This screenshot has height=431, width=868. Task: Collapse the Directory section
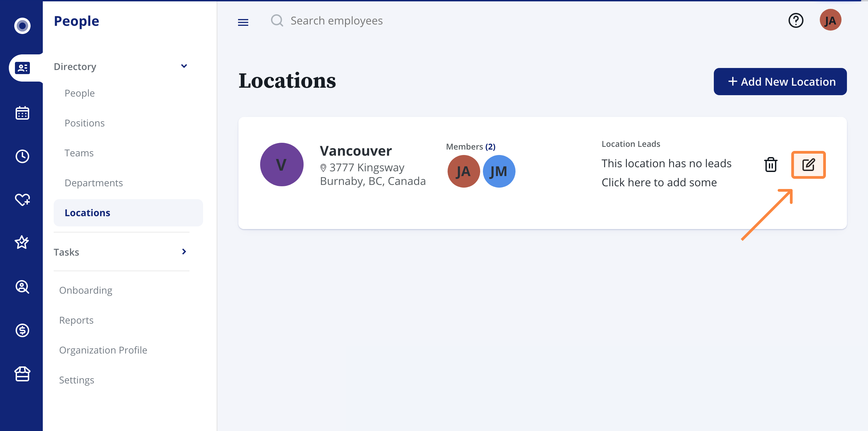(184, 66)
